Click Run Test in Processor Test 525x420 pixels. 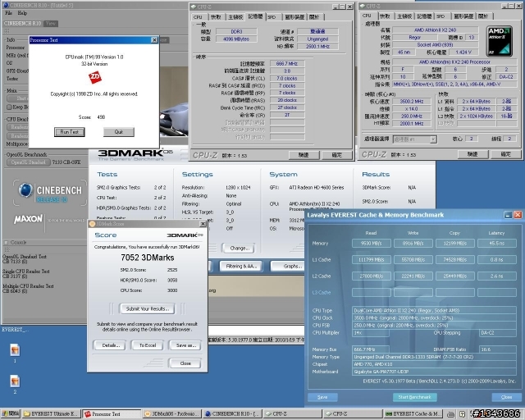69,132
